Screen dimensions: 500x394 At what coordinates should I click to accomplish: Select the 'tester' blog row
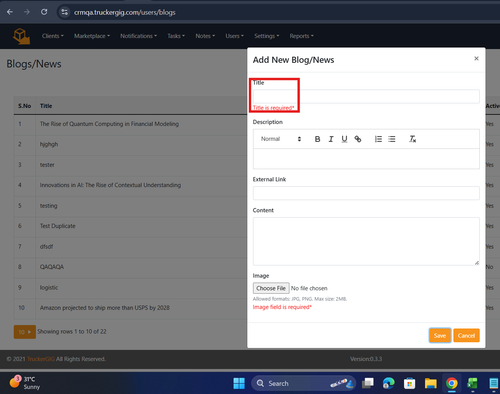coord(130,165)
